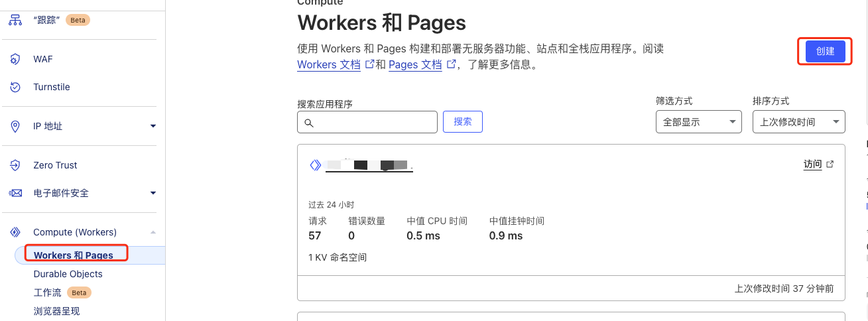Open Zero Trust in the sidebar

55,165
